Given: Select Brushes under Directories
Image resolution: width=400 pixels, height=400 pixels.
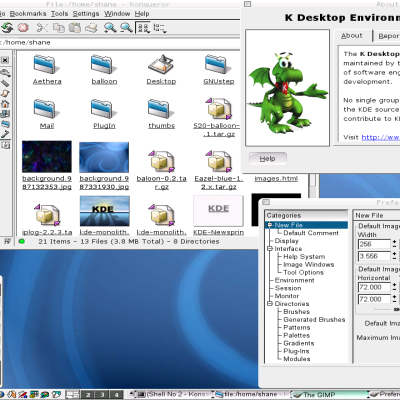Looking at the screenshot, I should tap(297, 312).
